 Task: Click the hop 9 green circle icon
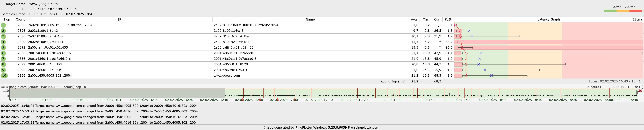tap(3, 70)
